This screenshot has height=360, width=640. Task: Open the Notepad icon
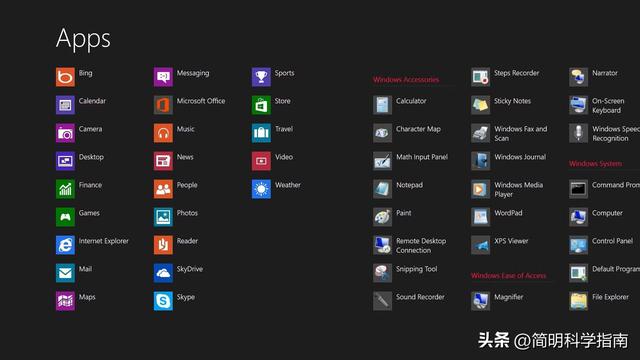382,189
